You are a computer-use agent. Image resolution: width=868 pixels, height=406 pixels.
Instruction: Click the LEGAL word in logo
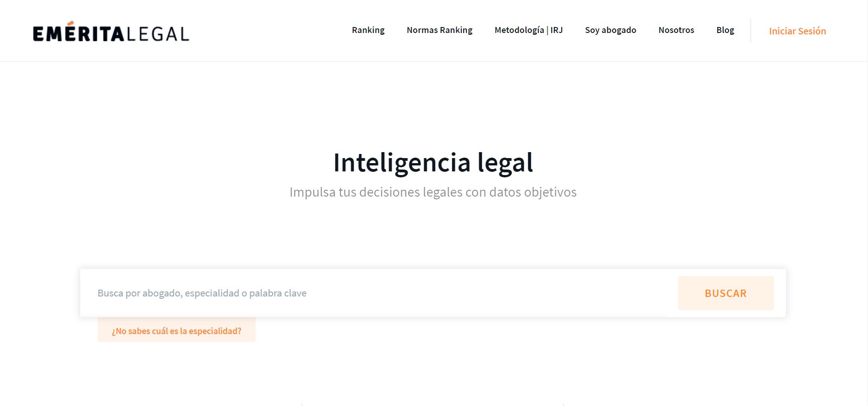[158, 34]
